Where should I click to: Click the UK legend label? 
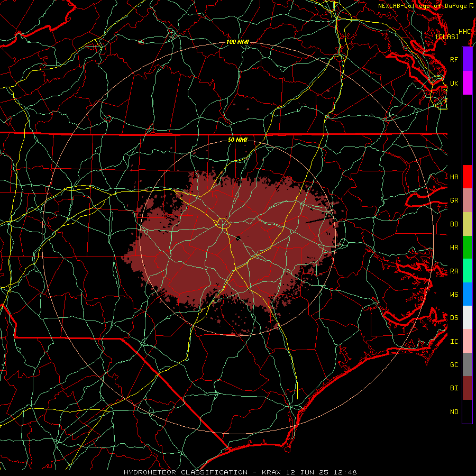click(x=454, y=83)
